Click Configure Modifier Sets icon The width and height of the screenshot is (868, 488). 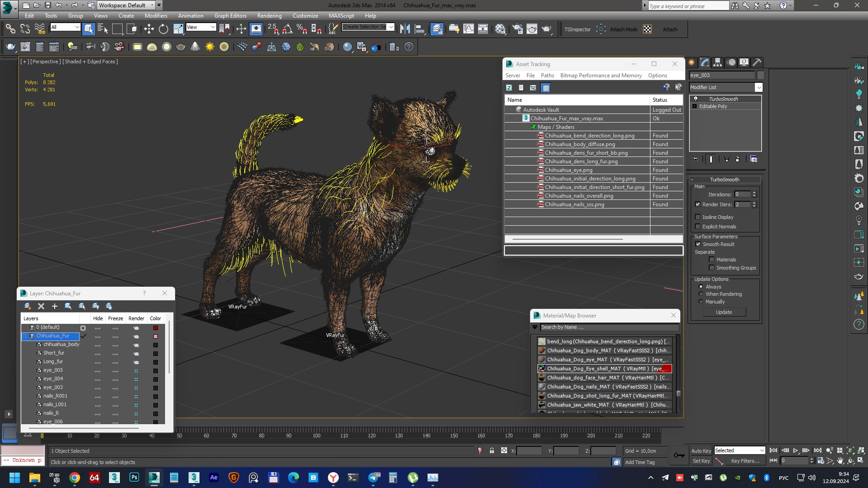pyautogui.click(x=754, y=159)
